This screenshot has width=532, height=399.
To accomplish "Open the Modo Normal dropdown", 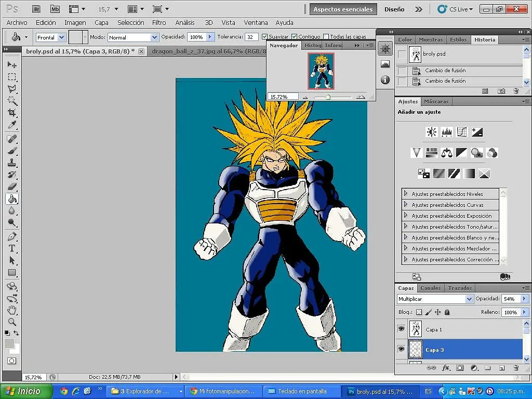I will [x=154, y=37].
